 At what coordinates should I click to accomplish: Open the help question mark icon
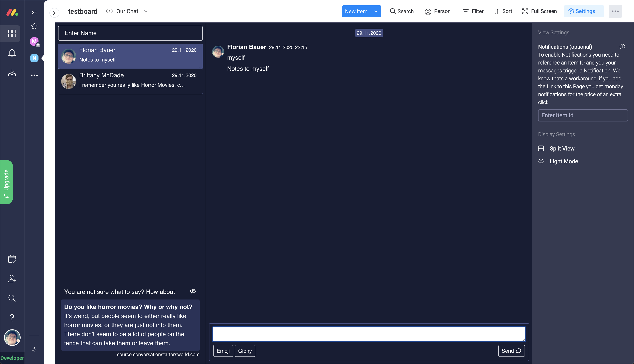[12, 318]
